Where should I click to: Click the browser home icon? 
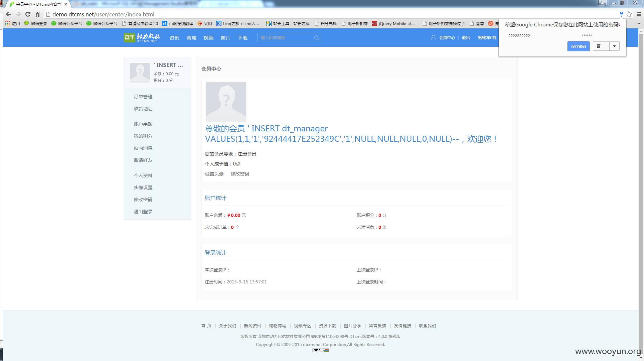38,14
